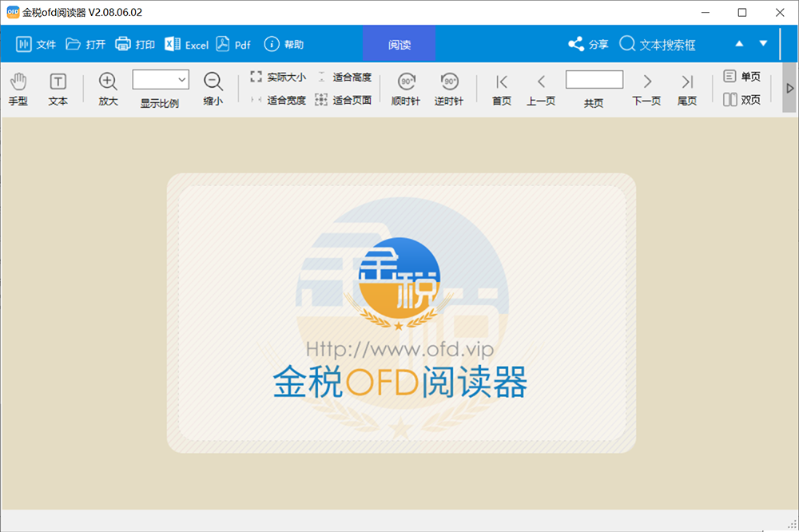The image size is (799, 532).
Task: Click the page number input field
Action: [594, 80]
